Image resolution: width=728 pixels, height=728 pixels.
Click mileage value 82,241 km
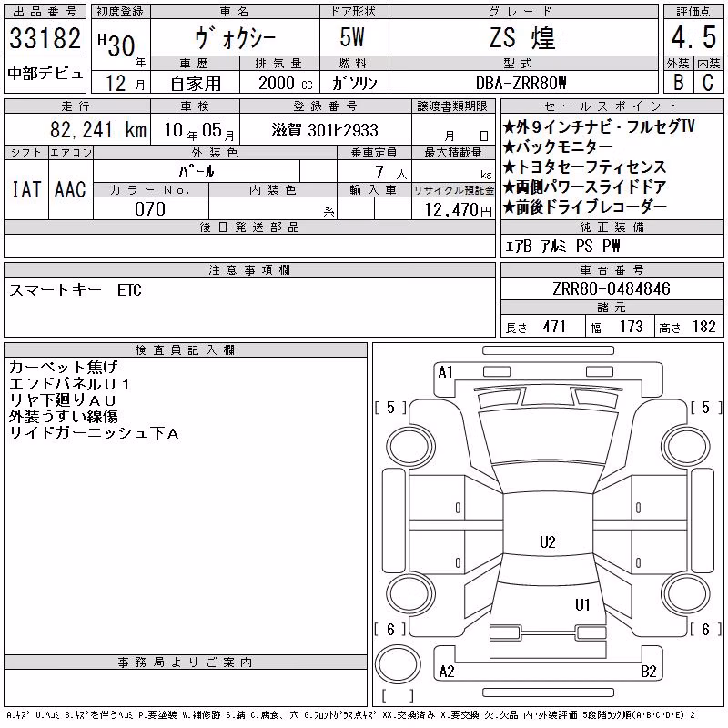pyautogui.click(x=98, y=130)
